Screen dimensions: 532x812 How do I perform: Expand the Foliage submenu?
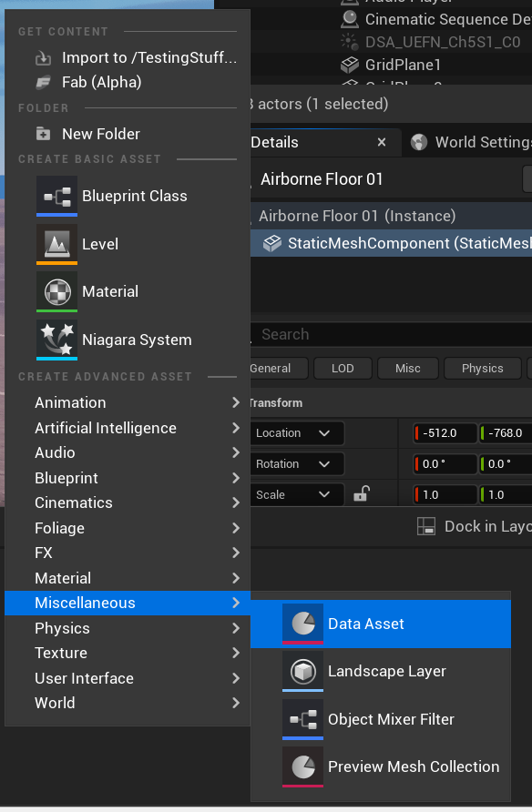tap(128, 528)
